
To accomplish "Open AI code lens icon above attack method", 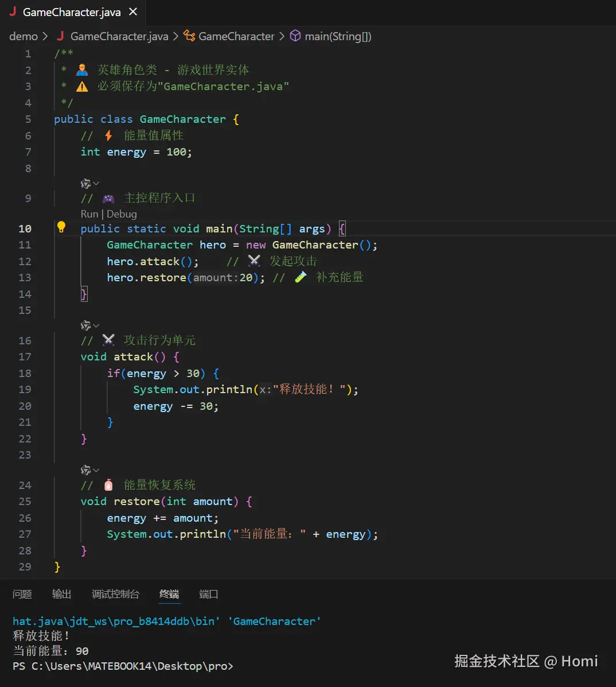I will tap(86, 325).
